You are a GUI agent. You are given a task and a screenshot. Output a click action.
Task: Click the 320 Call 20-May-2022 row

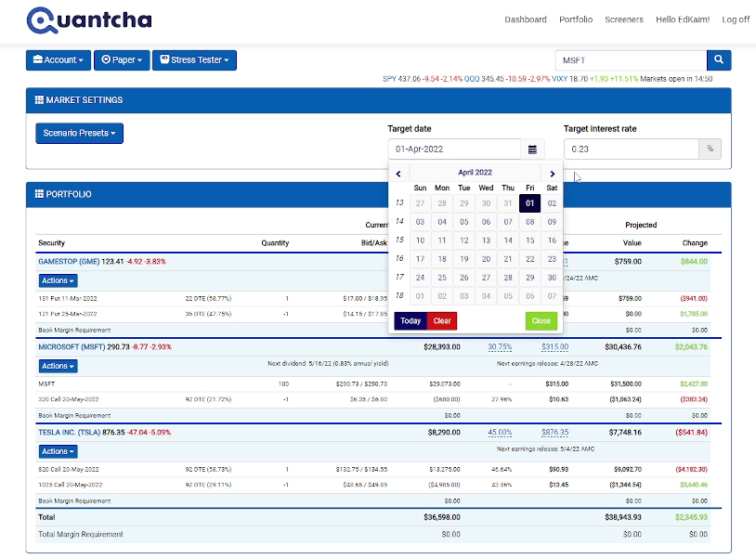[372, 399]
